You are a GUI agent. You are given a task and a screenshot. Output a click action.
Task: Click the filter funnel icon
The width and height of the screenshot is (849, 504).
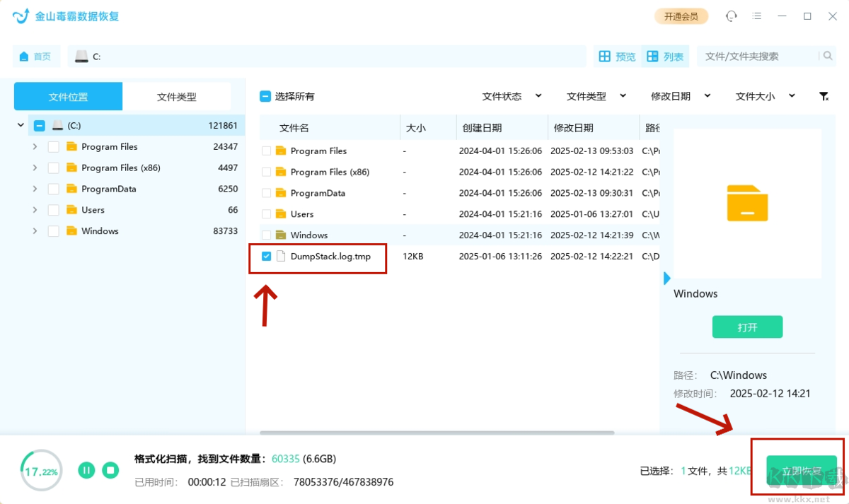(x=824, y=96)
